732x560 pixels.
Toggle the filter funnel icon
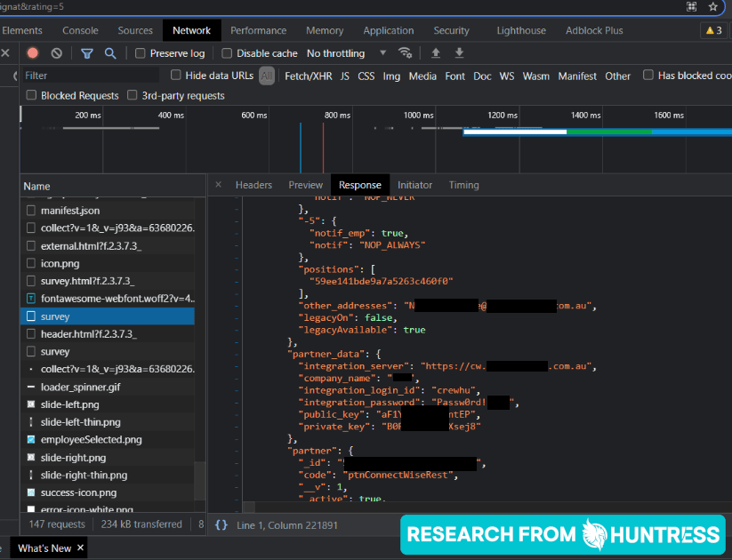tap(87, 53)
